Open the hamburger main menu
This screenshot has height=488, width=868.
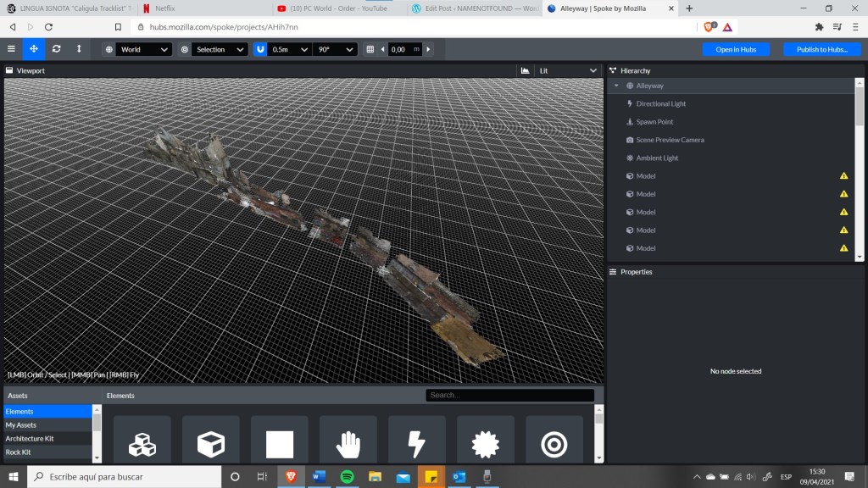11,49
